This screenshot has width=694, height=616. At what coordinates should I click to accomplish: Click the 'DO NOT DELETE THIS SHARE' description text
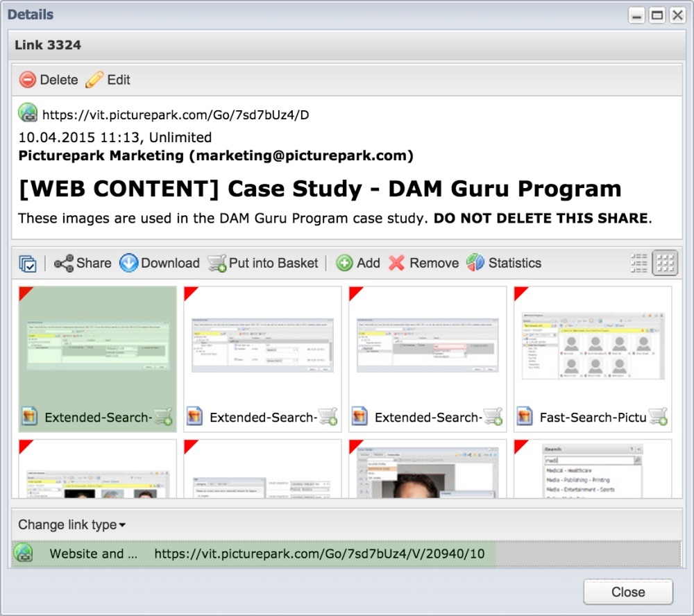coord(541,218)
